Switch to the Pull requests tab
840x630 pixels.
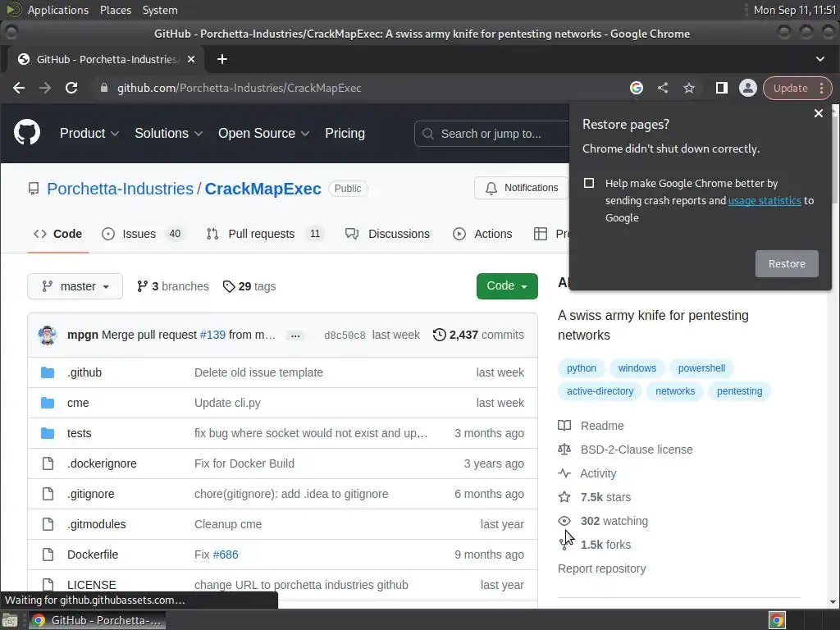pyautogui.click(x=265, y=234)
